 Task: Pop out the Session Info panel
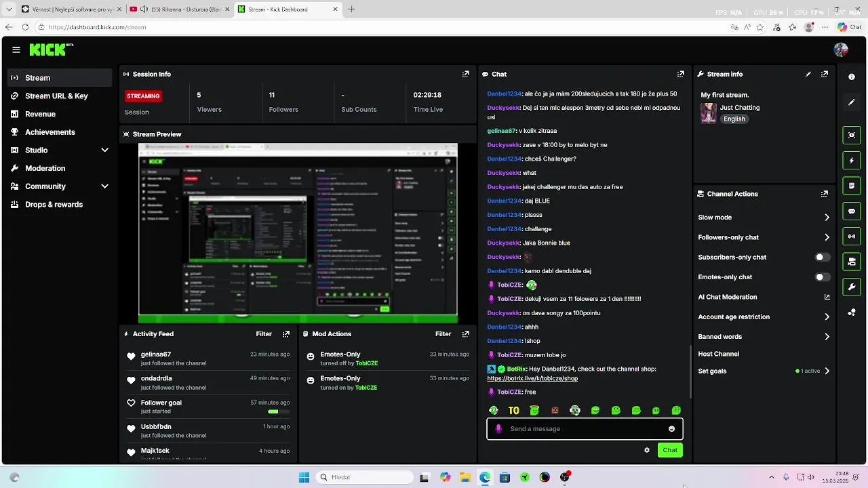(466, 74)
